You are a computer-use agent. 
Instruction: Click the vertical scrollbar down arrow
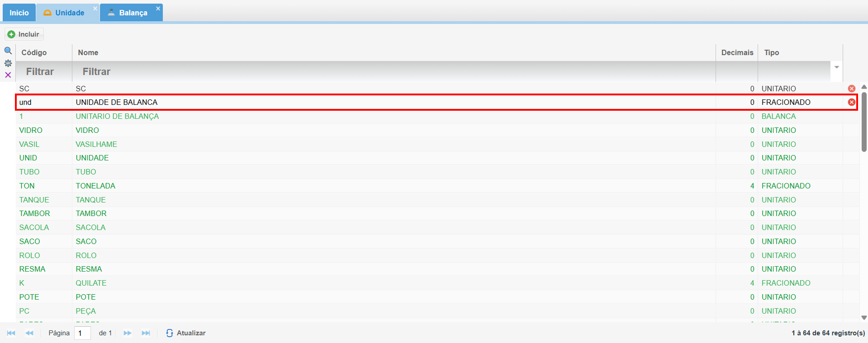864,318
